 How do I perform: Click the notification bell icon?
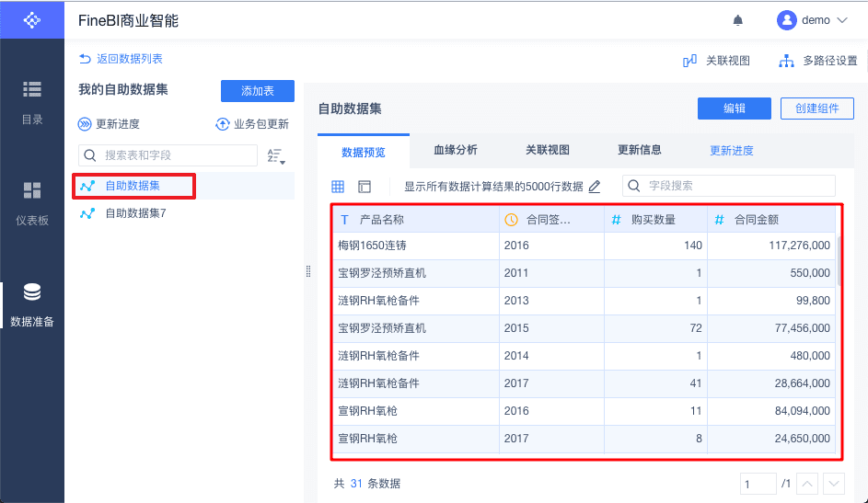pos(737,20)
